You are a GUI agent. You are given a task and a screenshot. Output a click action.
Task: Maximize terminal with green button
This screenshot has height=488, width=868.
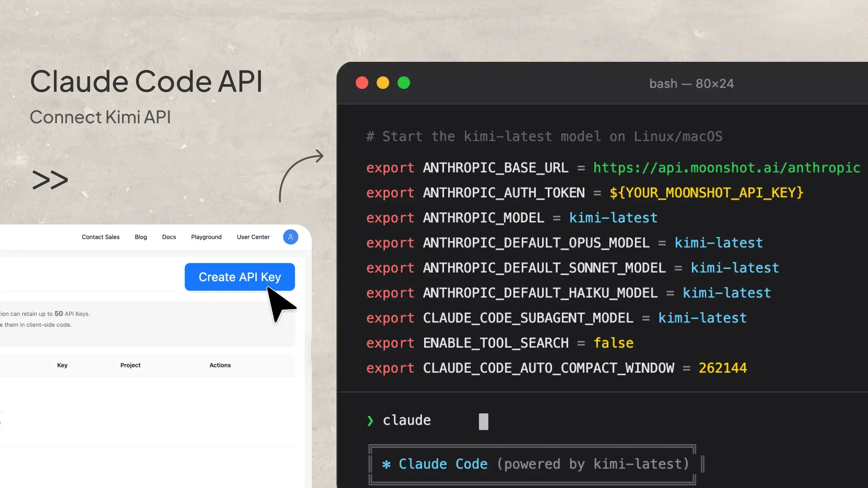pyautogui.click(x=404, y=83)
